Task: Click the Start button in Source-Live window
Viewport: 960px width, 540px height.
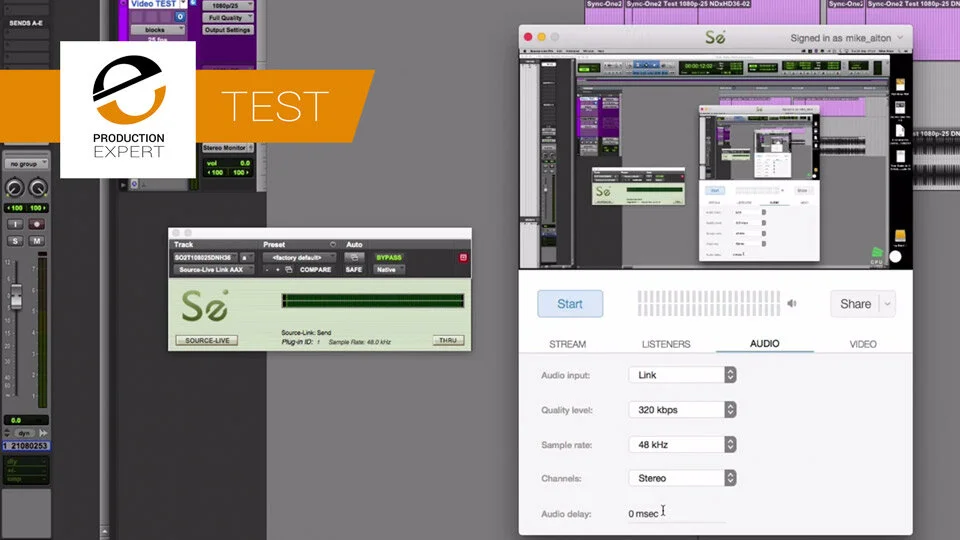Action: point(569,304)
